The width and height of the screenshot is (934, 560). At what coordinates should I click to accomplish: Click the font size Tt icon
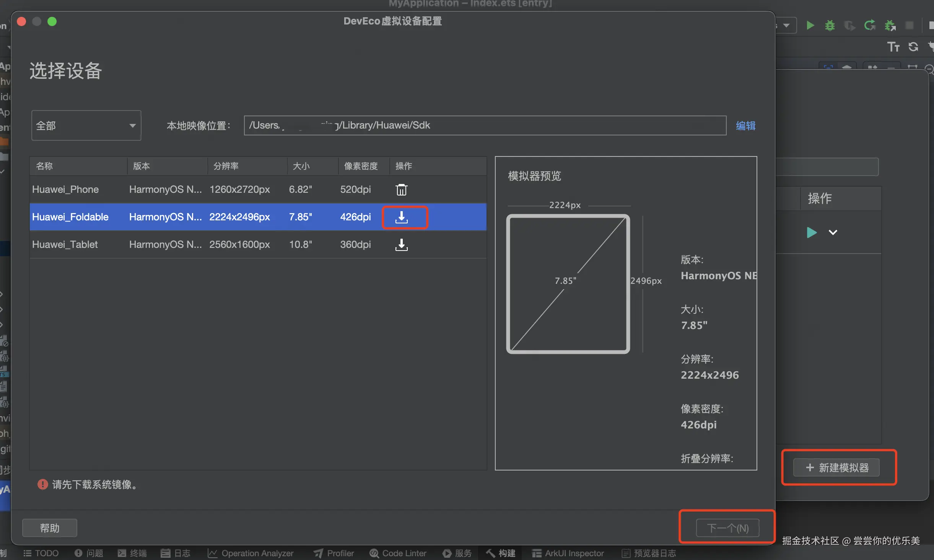coord(893,47)
